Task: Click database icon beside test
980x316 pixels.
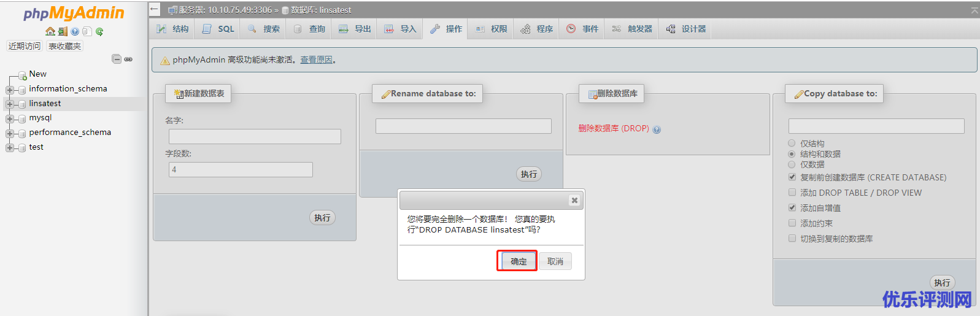Action: (x=22, y=148)
